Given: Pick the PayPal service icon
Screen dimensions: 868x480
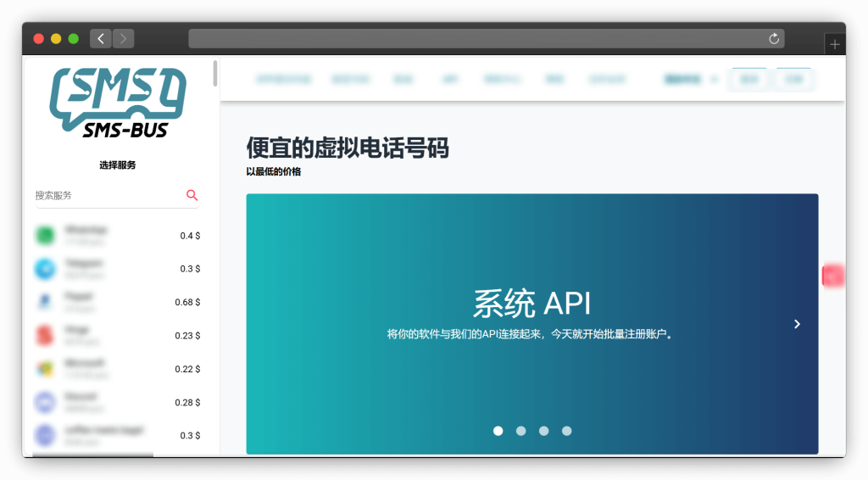Looking at the screenshot, I should click(x=44, y=302).
